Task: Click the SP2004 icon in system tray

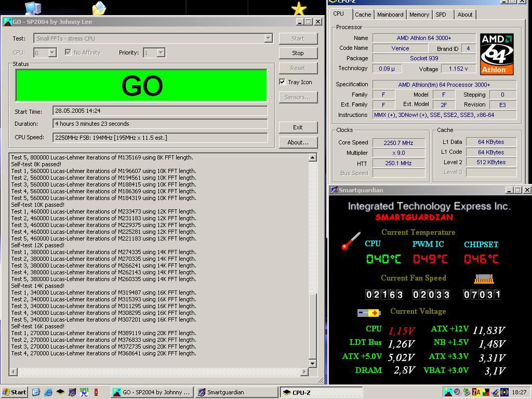Action: pos(448,392)
